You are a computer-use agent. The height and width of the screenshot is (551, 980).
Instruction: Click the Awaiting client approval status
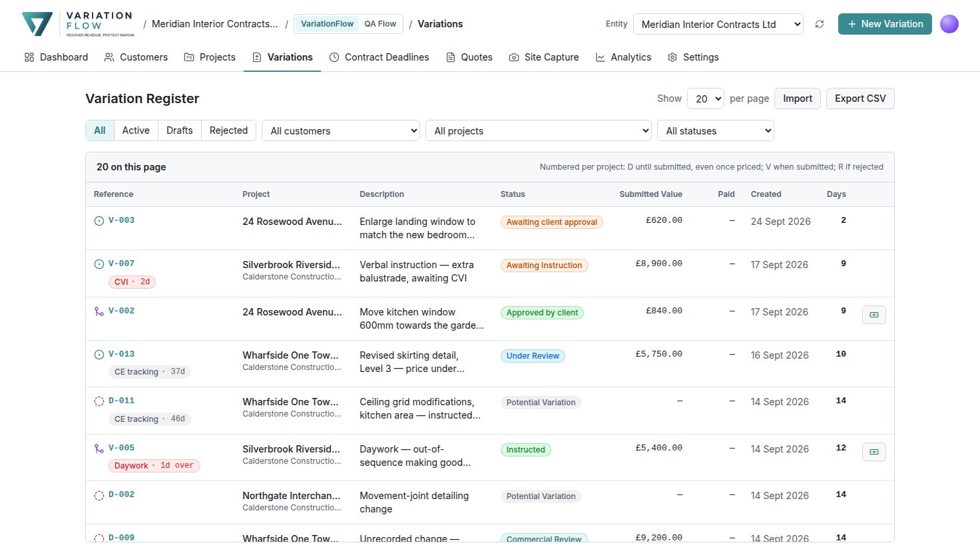click(x=552, y=222)
